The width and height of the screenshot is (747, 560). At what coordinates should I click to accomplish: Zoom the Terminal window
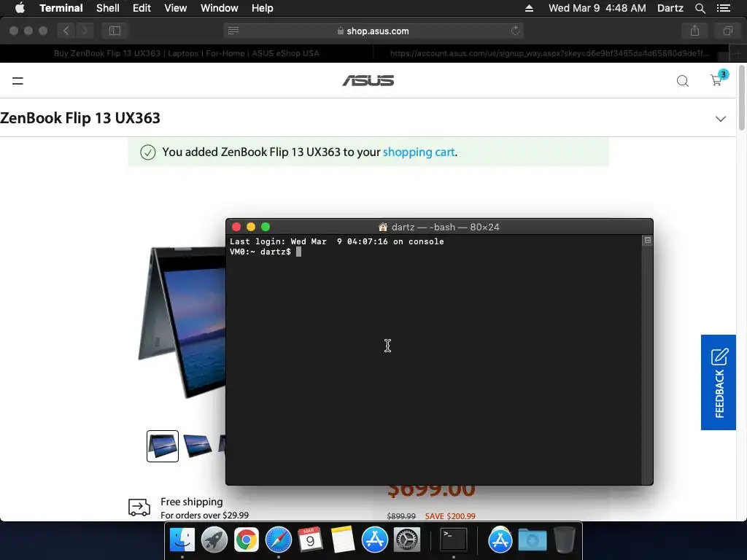coord(266,227)
